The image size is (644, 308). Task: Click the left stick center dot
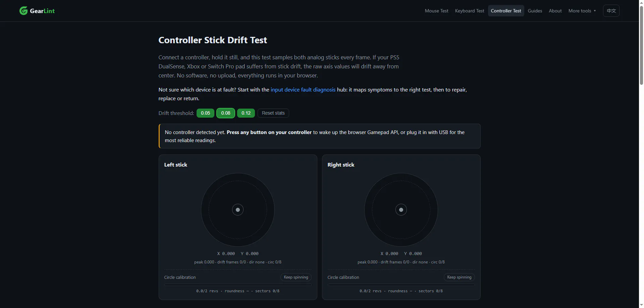(238, 210)
